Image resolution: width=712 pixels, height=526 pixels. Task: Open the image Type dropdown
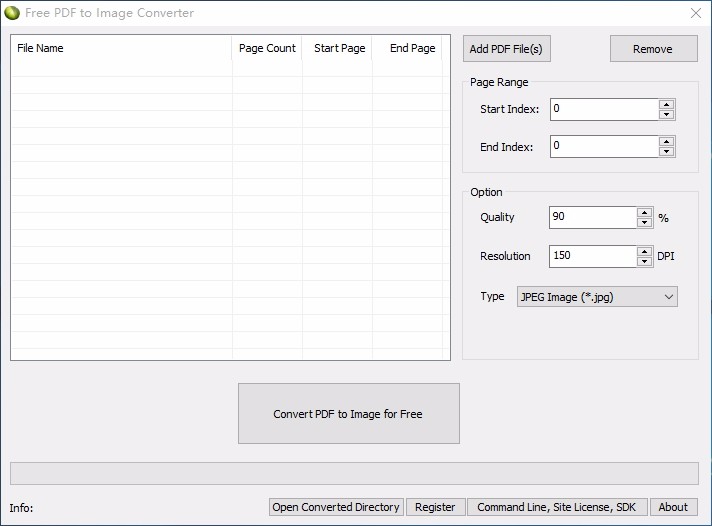pos(597,297)
